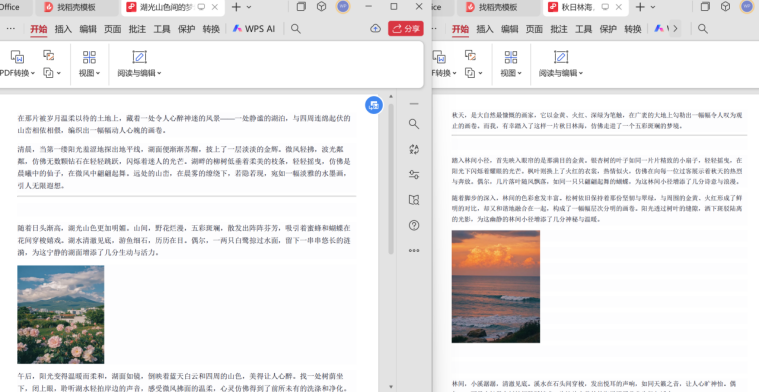Open the book/bookmark icon in sidebar strip
This screenshot has height=392, width=760.
pos(413,200)
